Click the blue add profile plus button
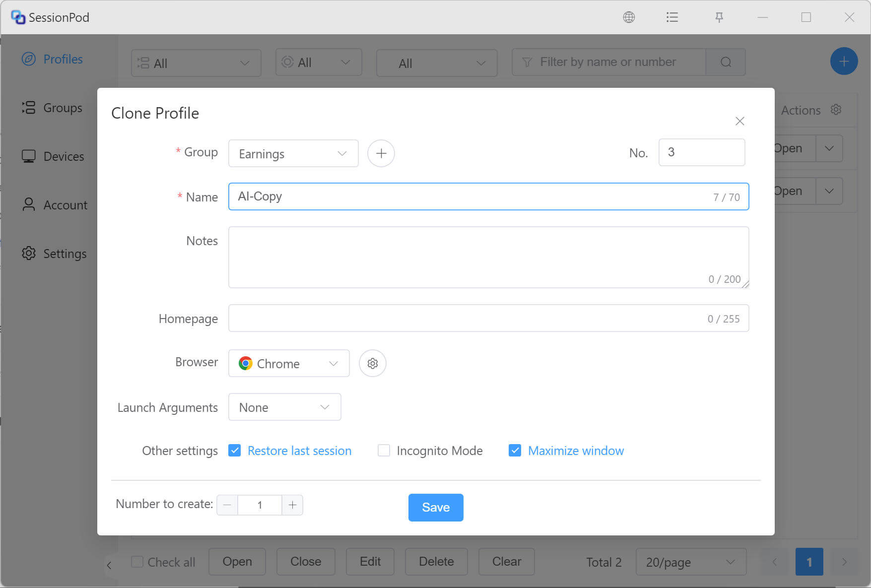Screen dimensions: 871x588 [x=844, y=62]
